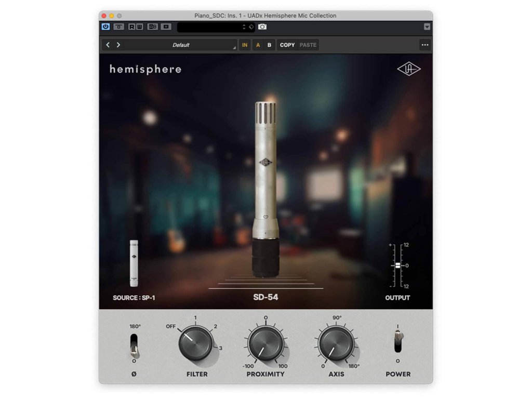532x399 pixels.
Task: Click the camera snapshot icon
Action: (262, 26)
